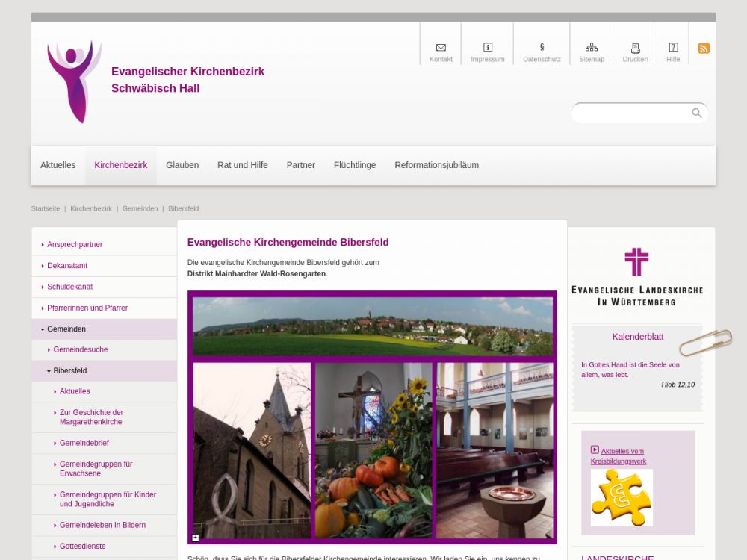Image resolution: width=747 pixels, height=560 pixels.
Task: Click the yellow puzzle piece image
Action: pos(622,497)
